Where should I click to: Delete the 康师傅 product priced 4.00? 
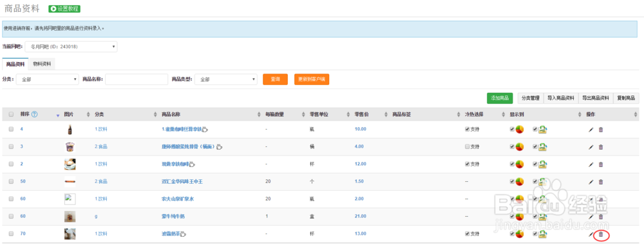pyautogui.click(x=601, y=147)
